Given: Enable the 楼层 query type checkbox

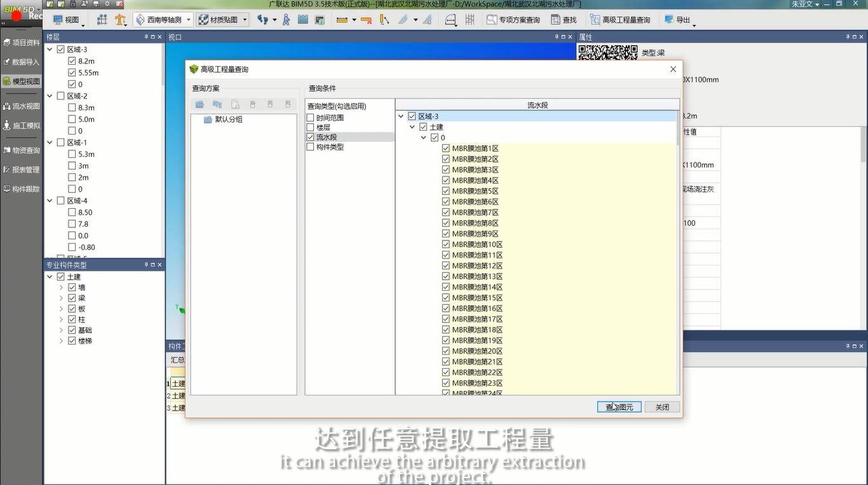Looking at the screenshot, I should (x=310, y=127).
